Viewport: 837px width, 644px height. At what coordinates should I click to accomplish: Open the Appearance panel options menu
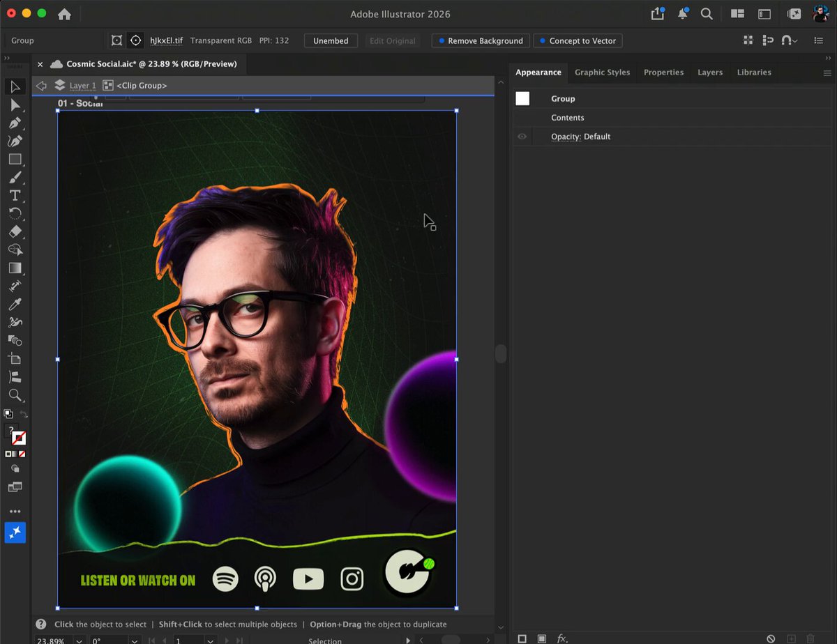pos(827,72)
